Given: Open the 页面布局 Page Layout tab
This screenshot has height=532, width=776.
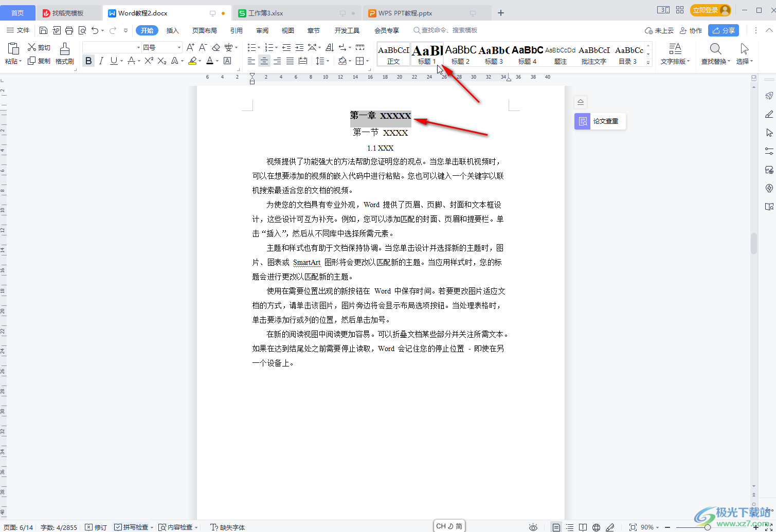Looking at the screenshot, I should pos(205,30).
